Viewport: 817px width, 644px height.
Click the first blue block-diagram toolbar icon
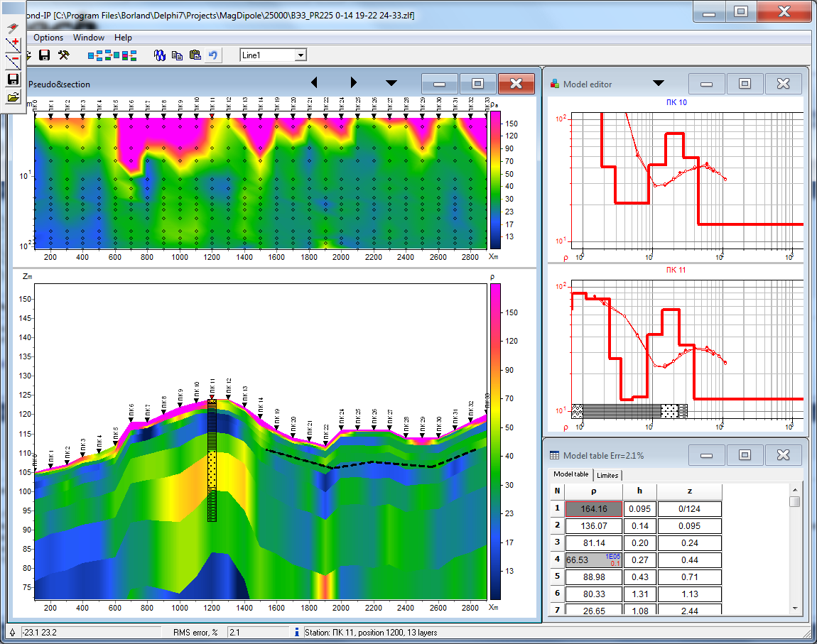tap(95, 55)
